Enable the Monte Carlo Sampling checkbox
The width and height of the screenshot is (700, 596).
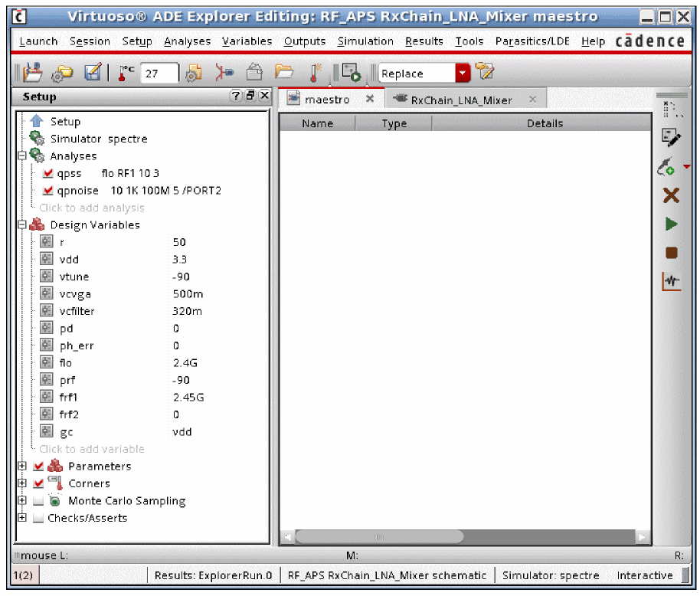click(x=38, y=501)
